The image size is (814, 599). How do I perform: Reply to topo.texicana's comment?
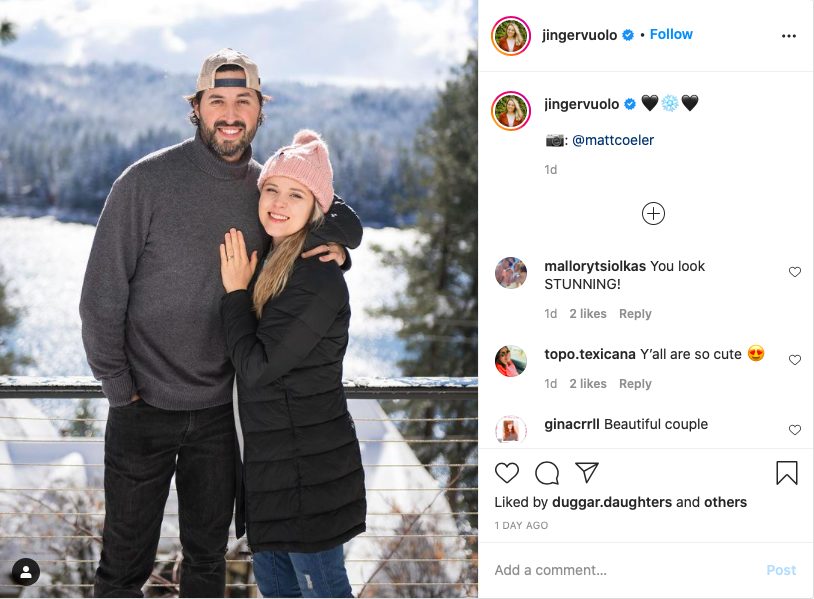(x=635, y=384)
